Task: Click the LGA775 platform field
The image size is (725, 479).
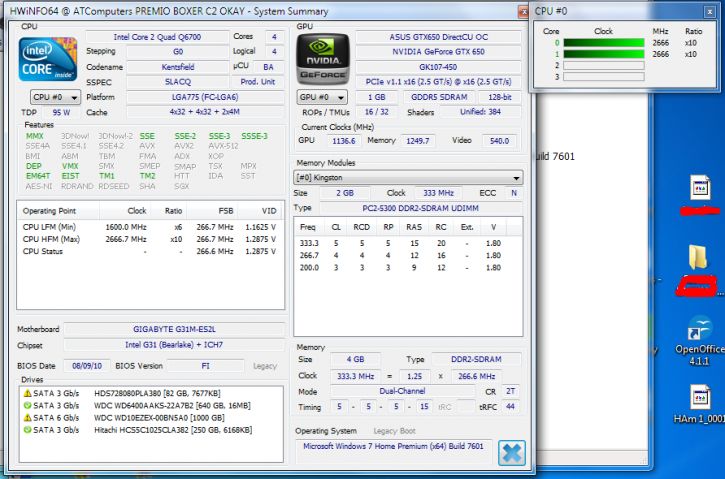Action: tap(205, 97)
